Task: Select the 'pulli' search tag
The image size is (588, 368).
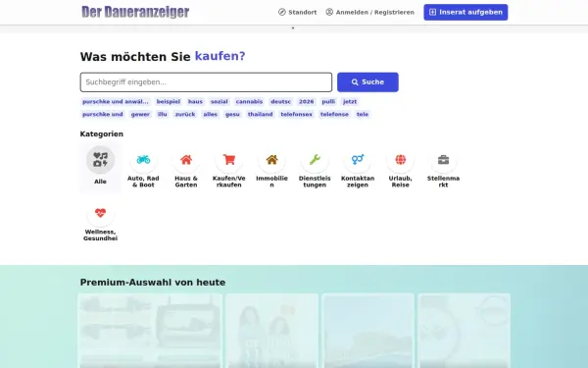Action: [x=328, y=102]
